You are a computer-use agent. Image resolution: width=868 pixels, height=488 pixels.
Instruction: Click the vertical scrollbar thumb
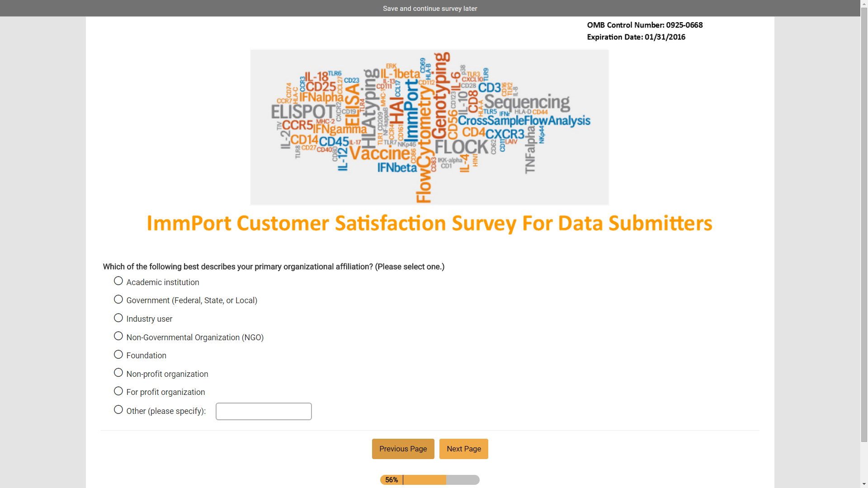coord(864,226)
